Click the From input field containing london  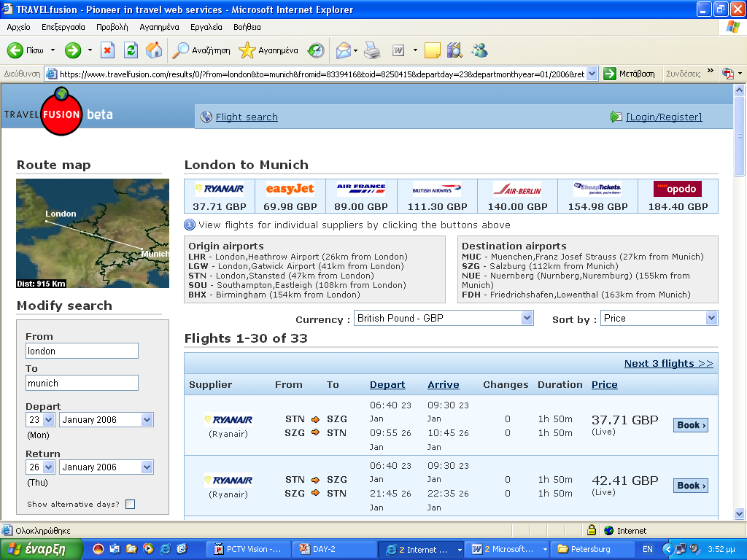click(x=82, y=351)
